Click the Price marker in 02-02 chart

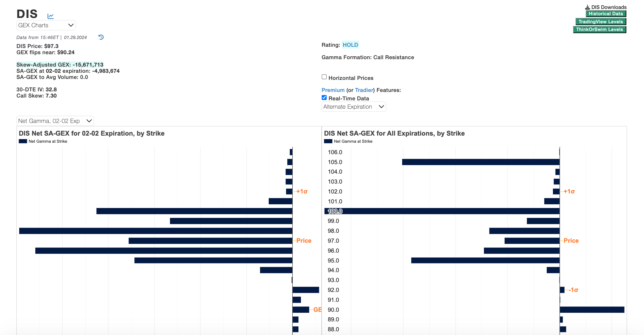click(x=304, y=241)
